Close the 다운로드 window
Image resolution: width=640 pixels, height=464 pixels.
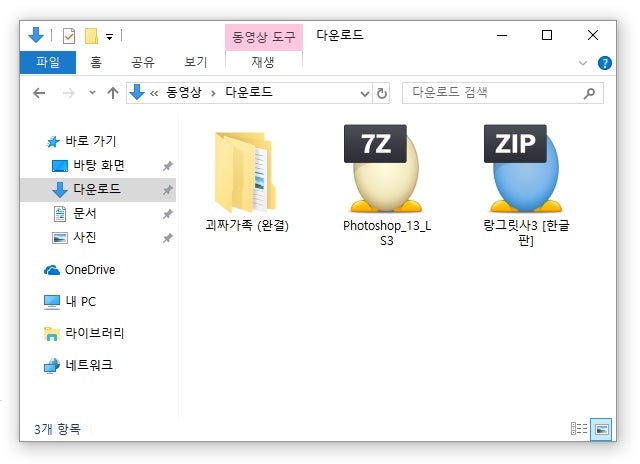tap(593, 36)
